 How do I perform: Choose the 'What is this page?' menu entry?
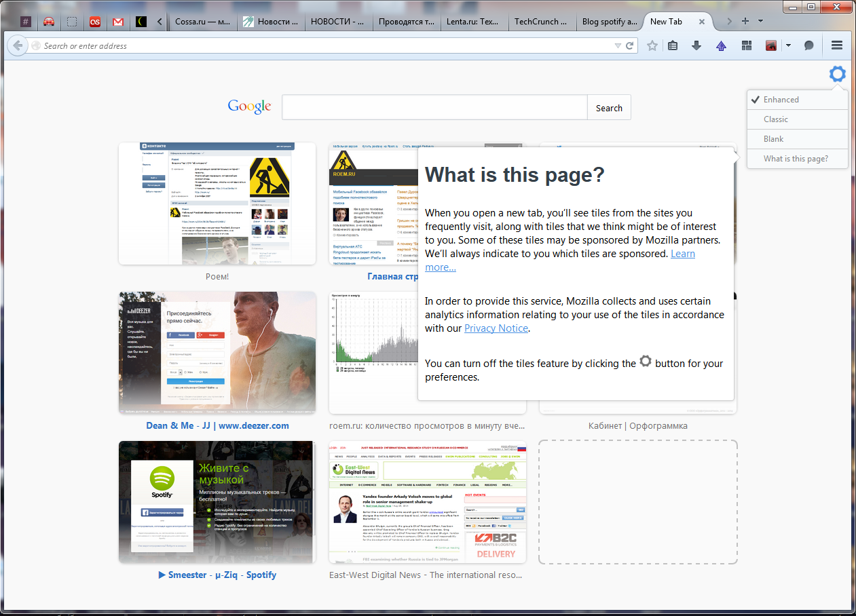pos(797,159)
